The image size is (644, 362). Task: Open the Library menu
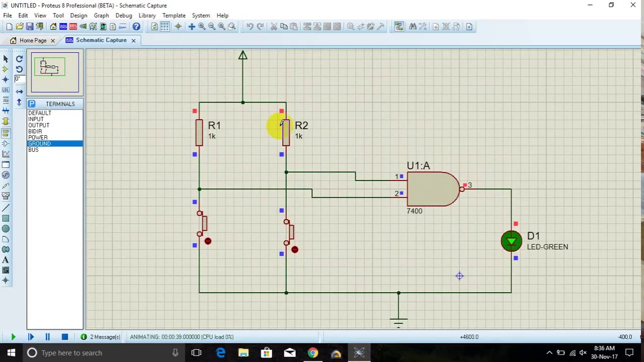(x=147, y=16)
